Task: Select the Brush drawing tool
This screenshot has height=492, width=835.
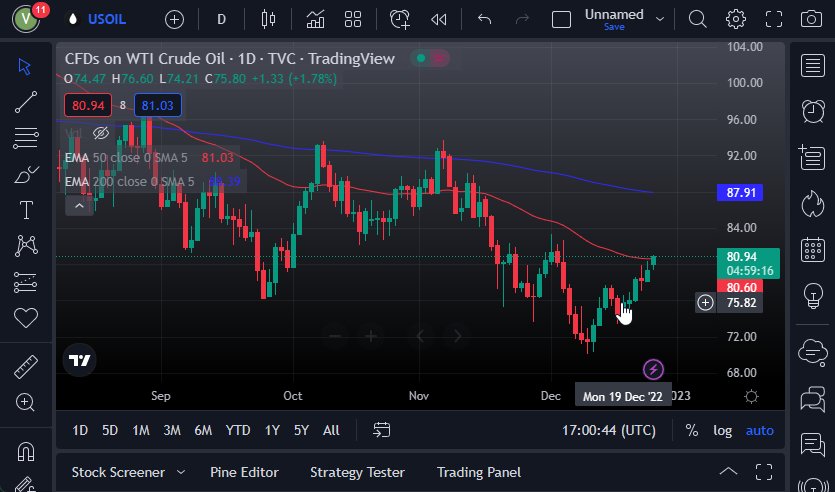Action: tap(26, 174)
